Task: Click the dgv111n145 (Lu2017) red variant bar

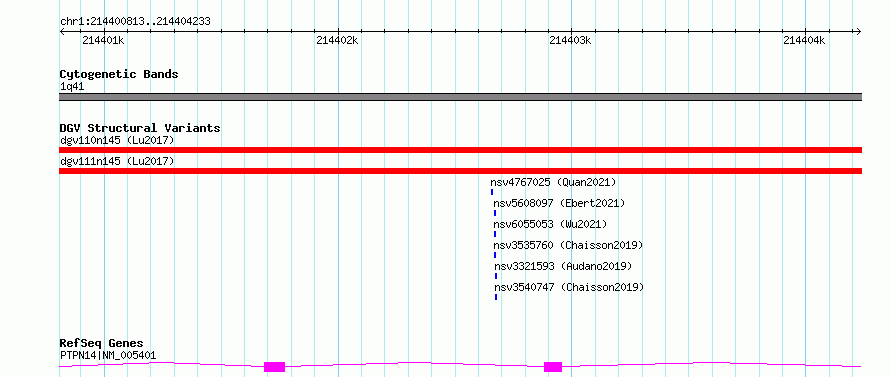Action: [460, 171]
